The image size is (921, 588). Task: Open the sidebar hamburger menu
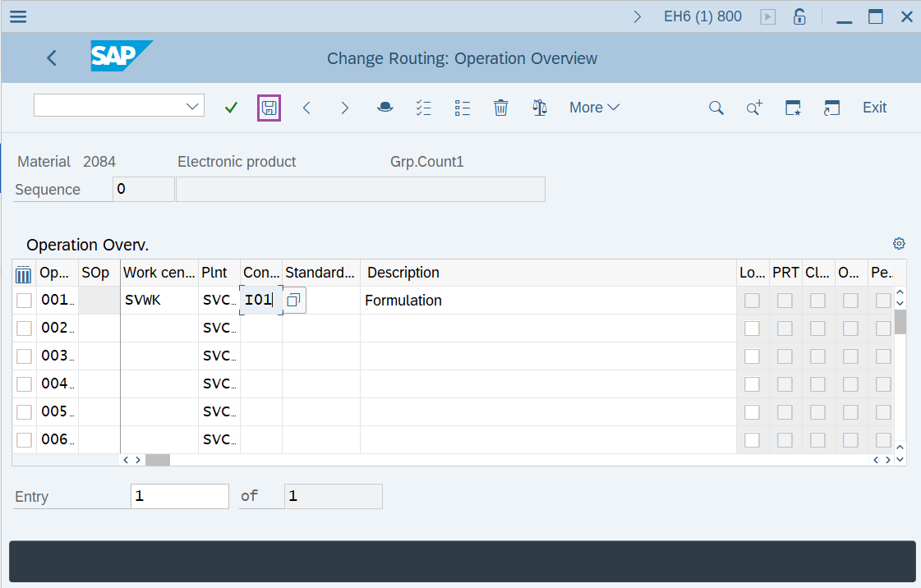(x=17, y=16)
